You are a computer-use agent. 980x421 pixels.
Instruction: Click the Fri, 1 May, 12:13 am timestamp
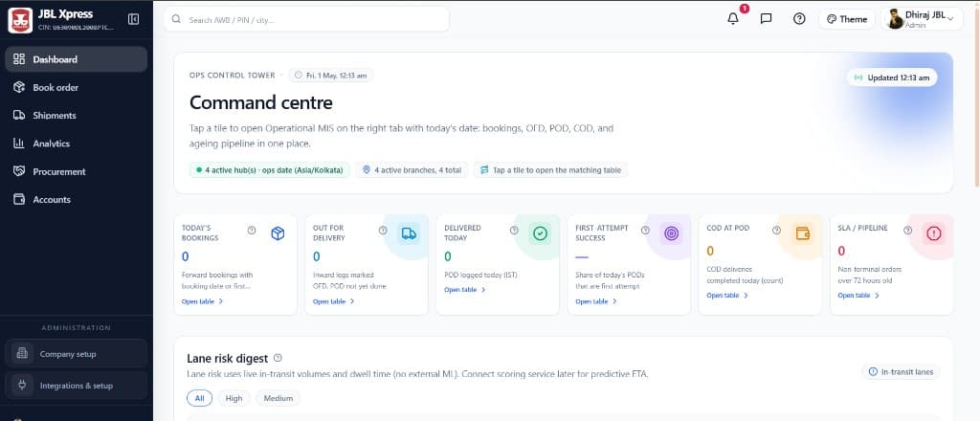[331, 75]
